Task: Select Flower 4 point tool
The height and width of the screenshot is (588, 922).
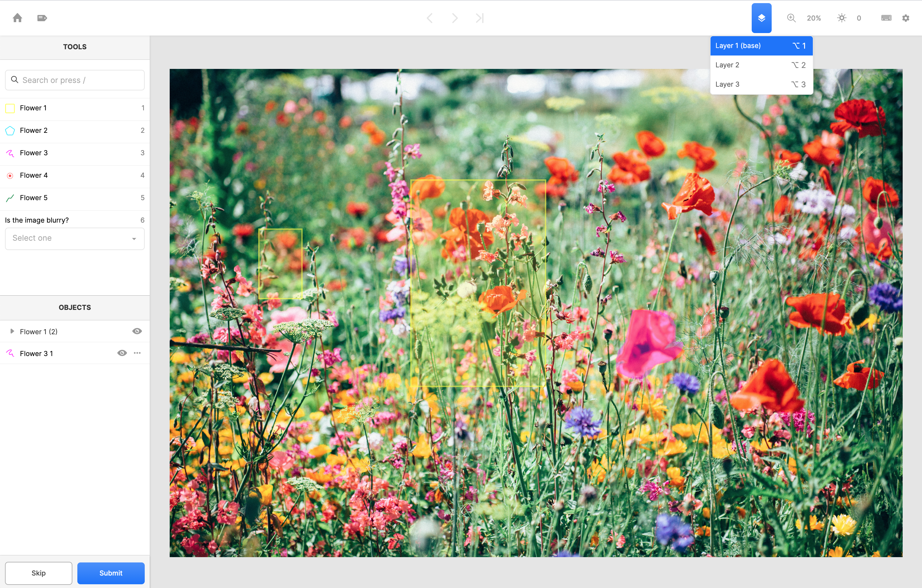Action: 75,175
